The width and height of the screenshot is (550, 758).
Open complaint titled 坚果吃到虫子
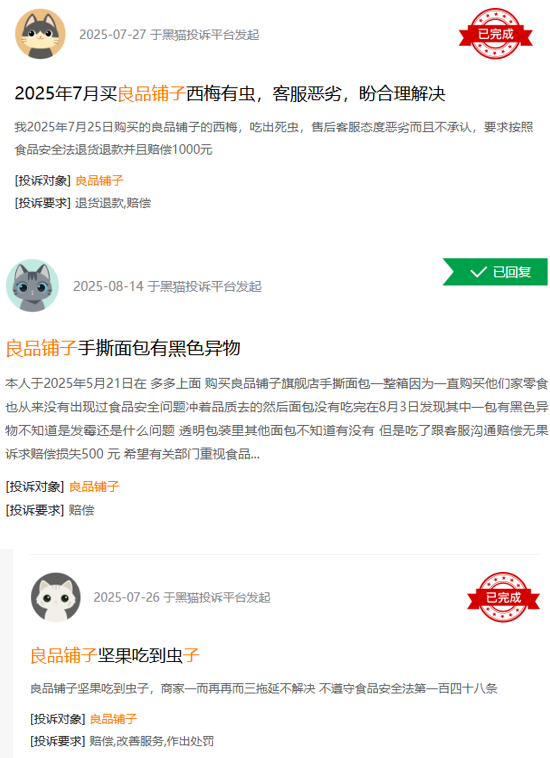pos(115,655)
